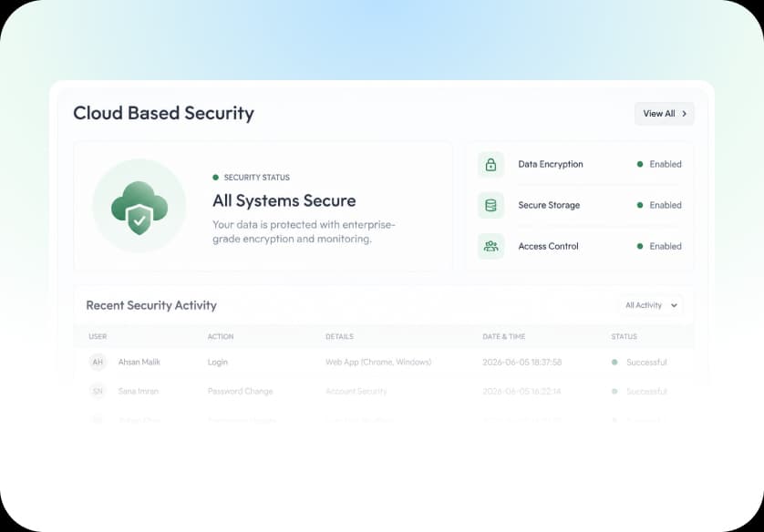
Task: Click the DATE & TIME column header
Action: [x=504, y=336]
